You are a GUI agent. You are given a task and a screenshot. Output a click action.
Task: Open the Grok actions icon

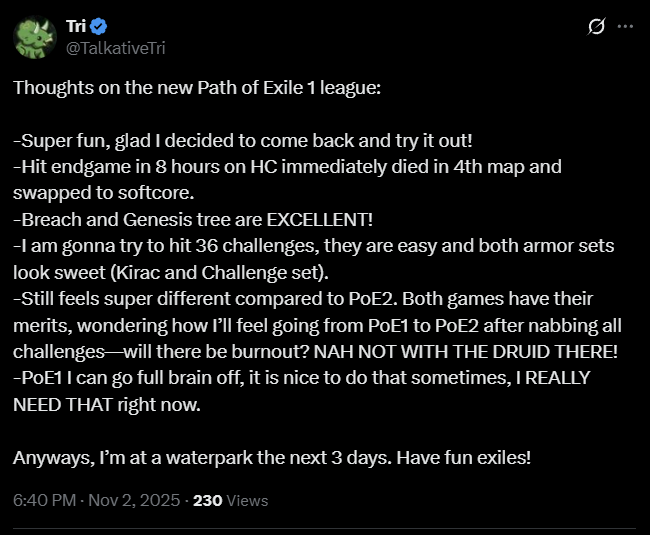596,27
